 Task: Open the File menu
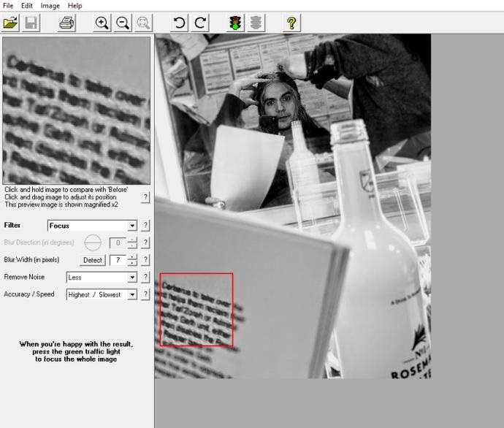8,5
